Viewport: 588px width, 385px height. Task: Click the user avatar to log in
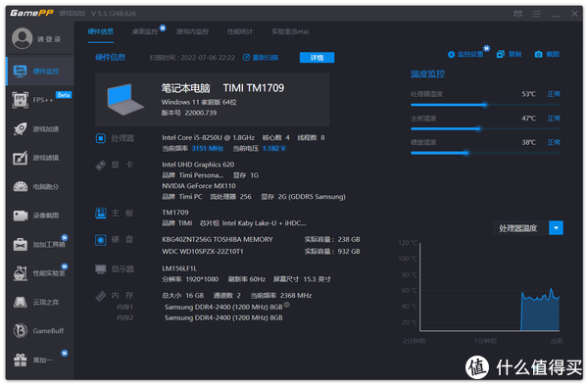click(x=23, y=38)
